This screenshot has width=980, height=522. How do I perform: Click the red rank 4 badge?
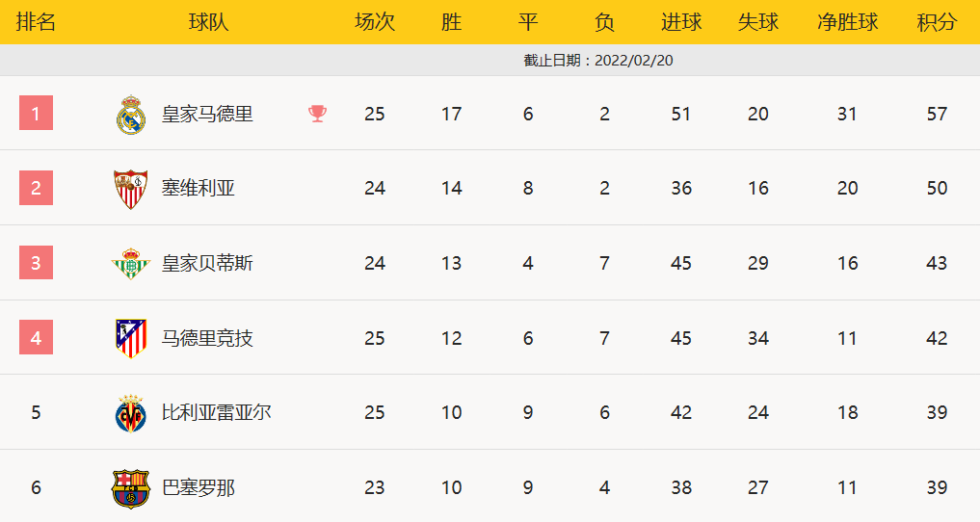click(36, 338)
